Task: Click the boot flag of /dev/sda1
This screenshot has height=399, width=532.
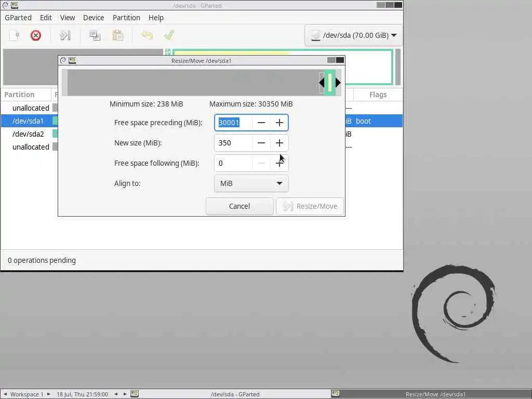Action: click(363, 121)
